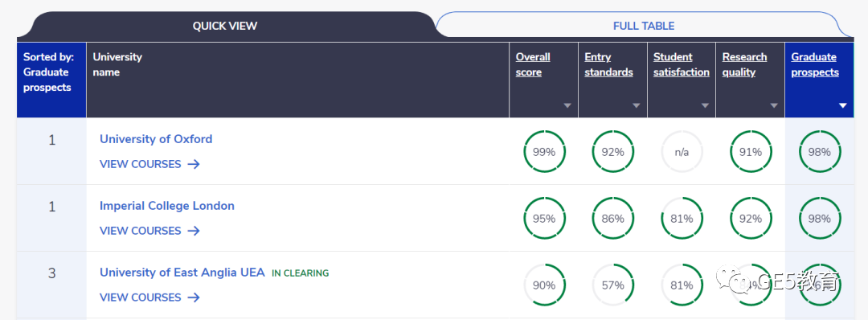Open University of East Anglia UEA link
This screenshot has height=320, width=868.
coord(182,273)
